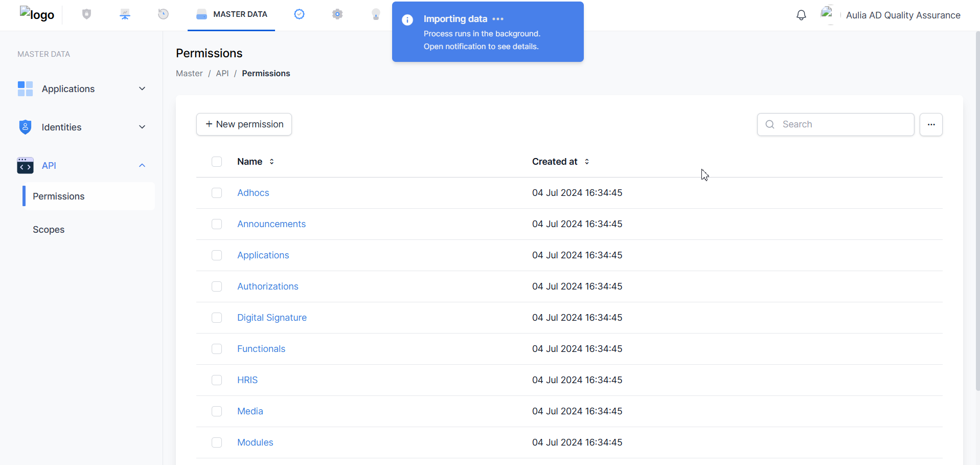Open the verified checkmark badge module icon

pos(300,14)
